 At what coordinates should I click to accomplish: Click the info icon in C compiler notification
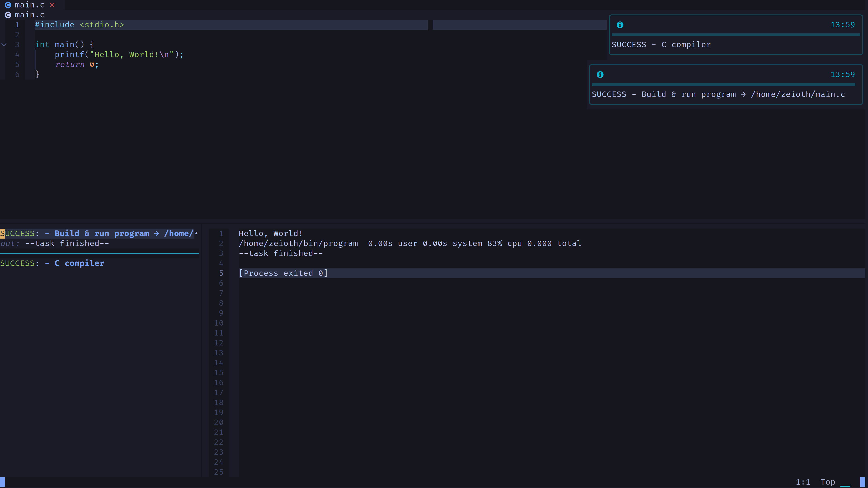tap(620, 25)
